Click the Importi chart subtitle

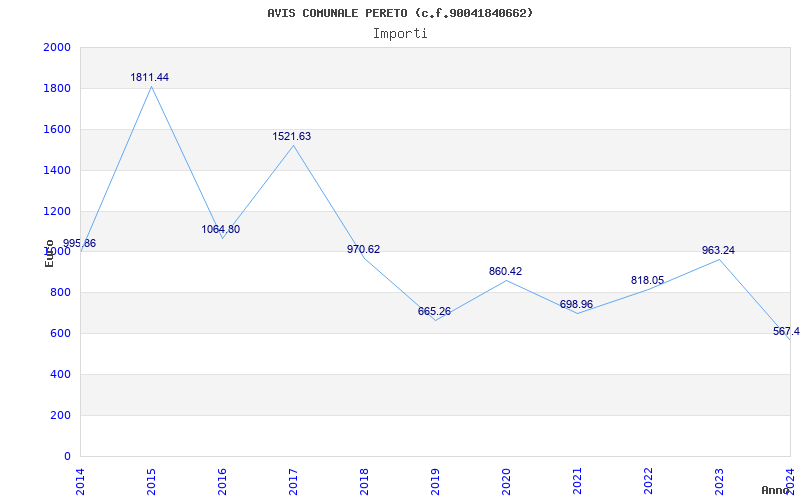pyautogui.click(x=400, y=34)
